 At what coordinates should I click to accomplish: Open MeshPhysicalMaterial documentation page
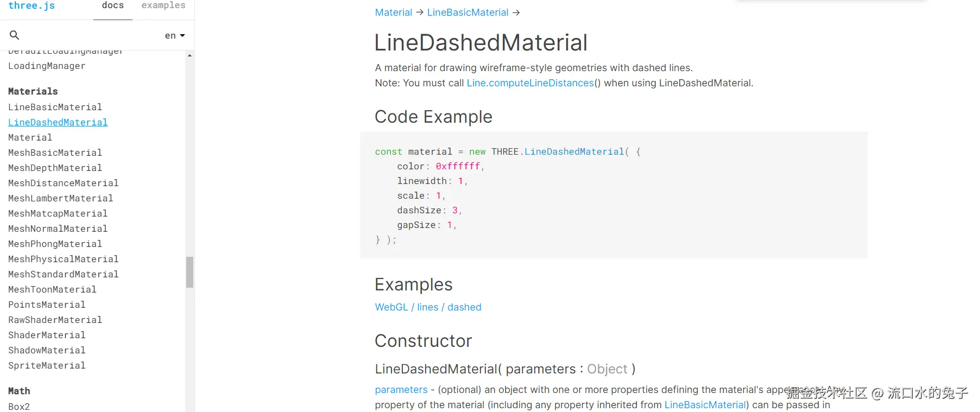63,259
